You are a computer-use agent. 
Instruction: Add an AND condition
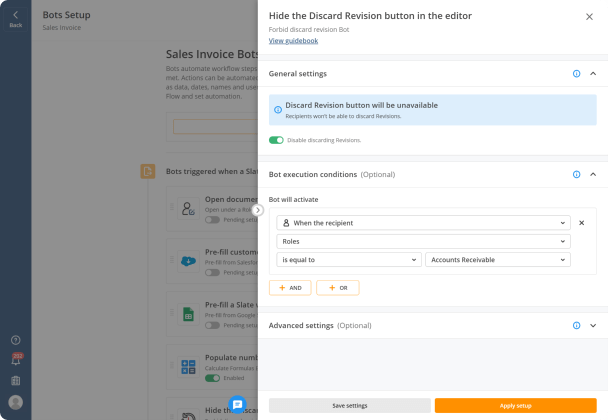(x=290, y=288)
